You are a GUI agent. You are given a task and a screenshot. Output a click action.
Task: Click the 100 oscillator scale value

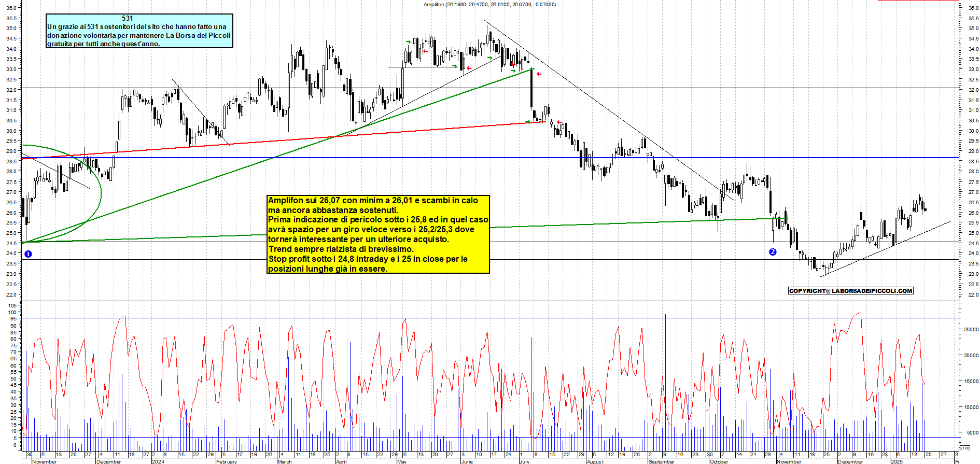coord(12,313)
